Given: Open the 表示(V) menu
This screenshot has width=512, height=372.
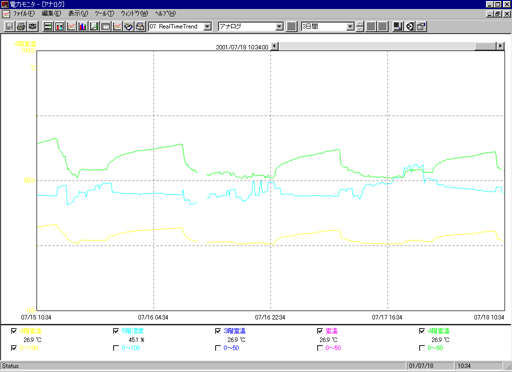Looking at the screenshot, I should 78,14.
